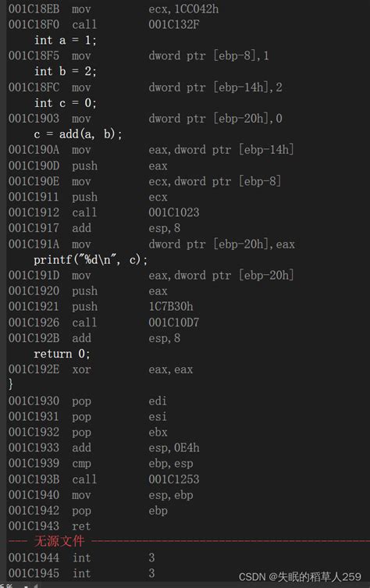Select address 001C18F5 mov instruction
Image resolution: width=370 pixels, height=588 pixels.
[139, 56]
